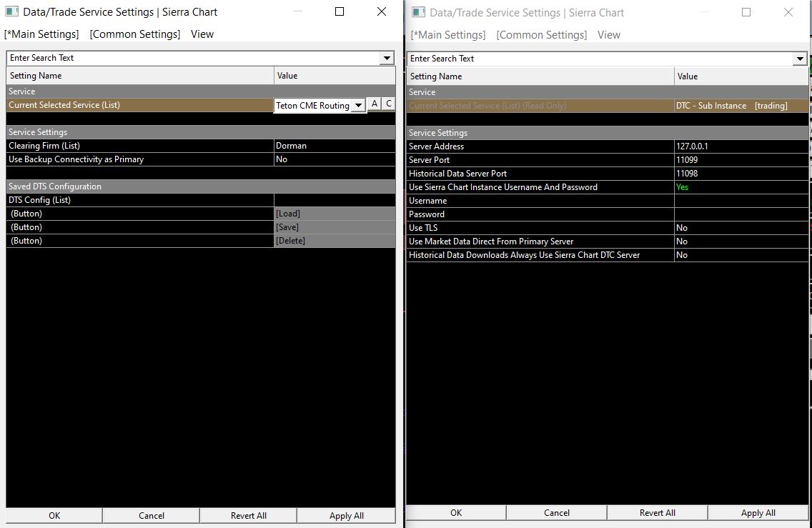Open View menu in right window

tap(609, 35)
